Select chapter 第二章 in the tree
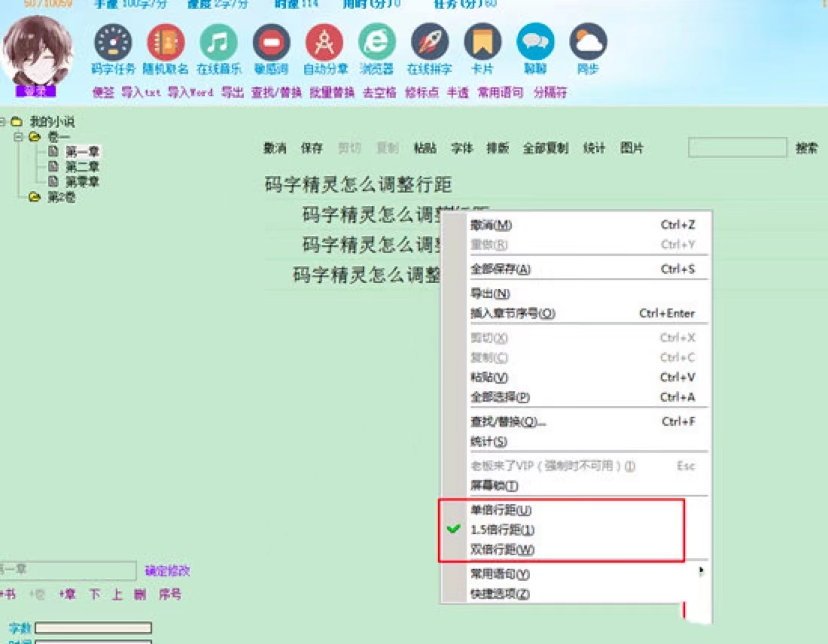Image resolution: width=828 pixels, height=644 pixels. click(82, 167)
